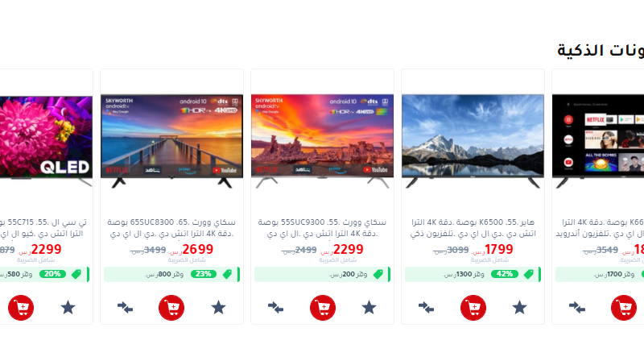Compare the Skyworth 55SUC9300 using arrows icon
The height and width of the screenshot is (361, 644).
click(x=275, y=308)
